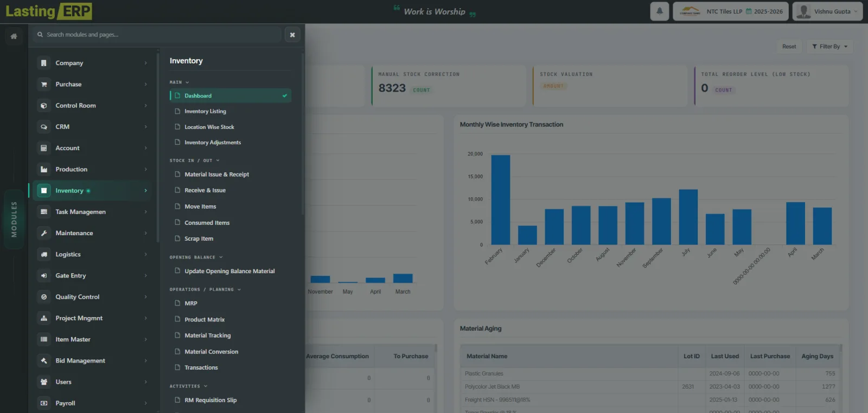
Task: Close the modules search panel
Action: (292, 35)
